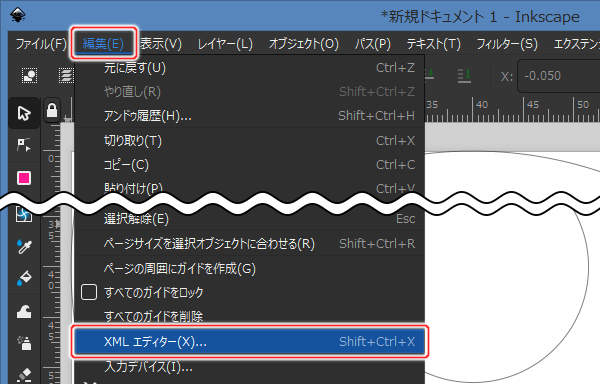Open the ファイル(F) menu

point(41,44)
